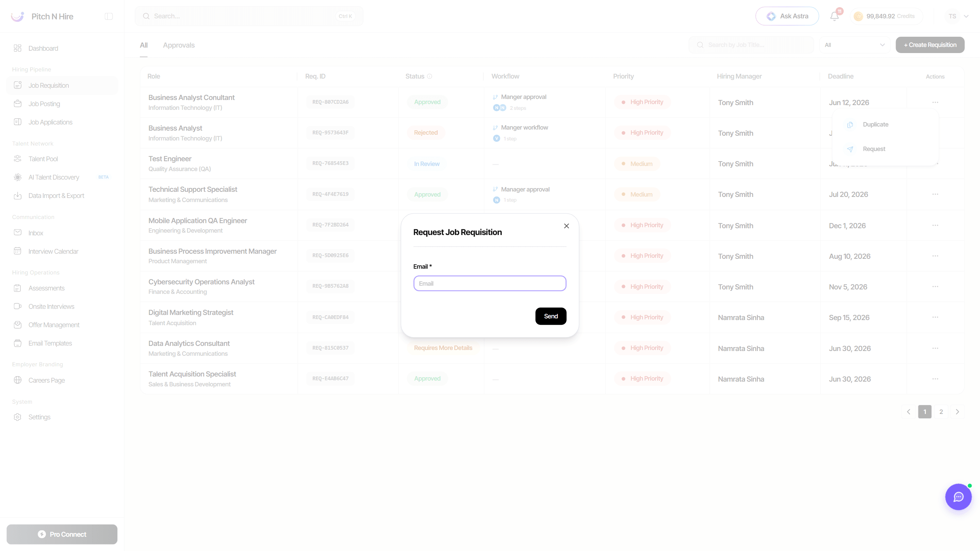Open the Dashboard icon in sidebar
This screenshot has height=551, width=980.
pyautogui.click(x=17, y=48)
